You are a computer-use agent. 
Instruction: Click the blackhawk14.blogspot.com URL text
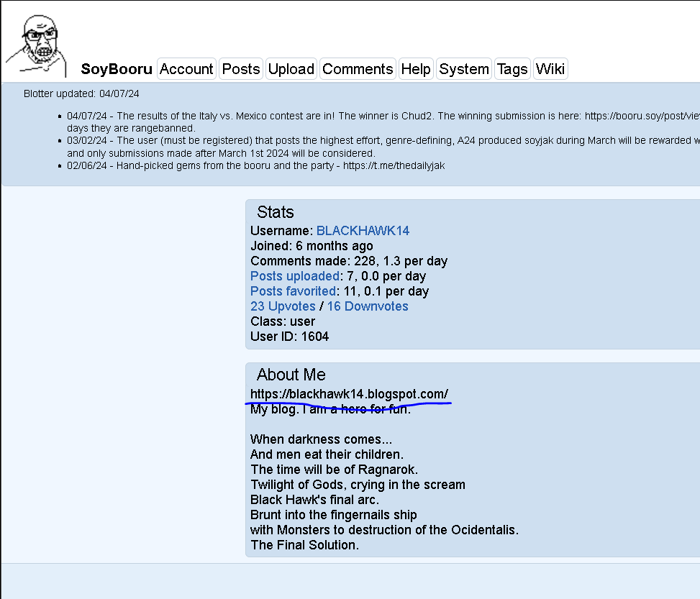(349, 394)
